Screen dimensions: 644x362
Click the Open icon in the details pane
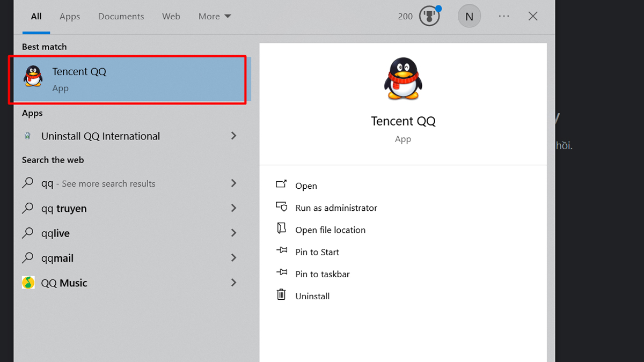[281, 184]
